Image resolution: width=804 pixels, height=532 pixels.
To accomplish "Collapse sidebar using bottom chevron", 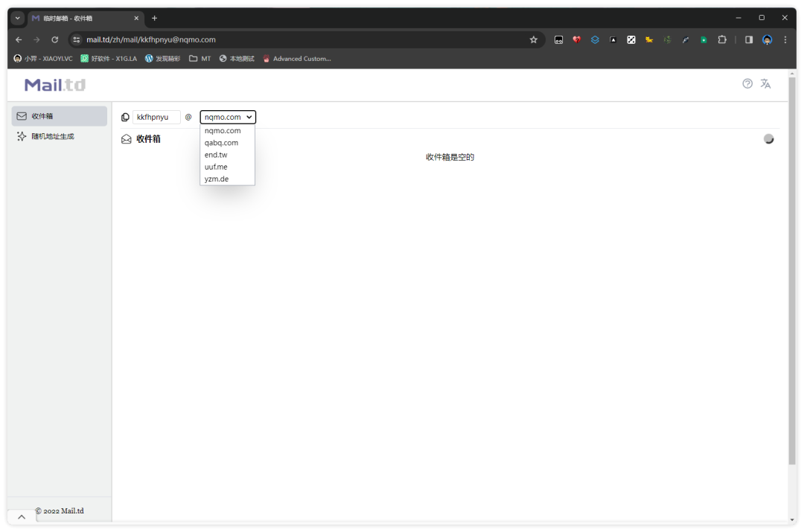I will [x=22, y=516].
